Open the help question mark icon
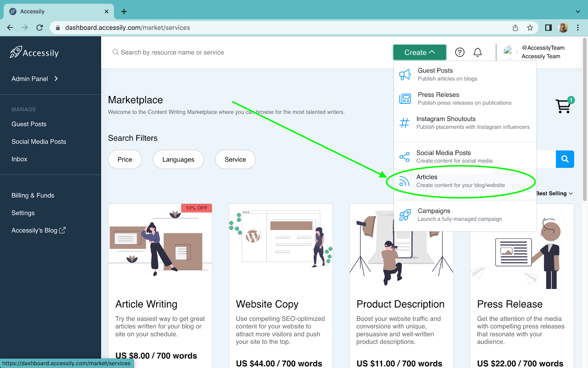This screenshot has width=588, height=368. [x=460, y=52]
